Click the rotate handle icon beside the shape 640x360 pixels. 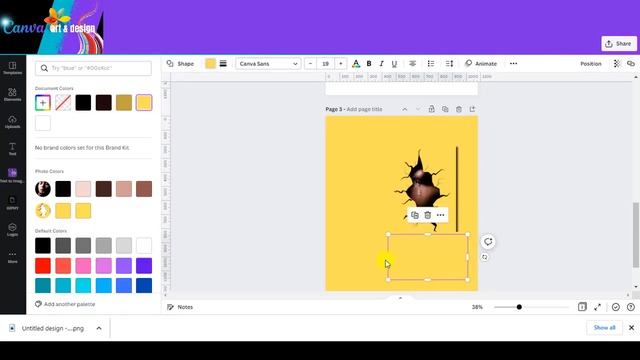coord(484,257)
